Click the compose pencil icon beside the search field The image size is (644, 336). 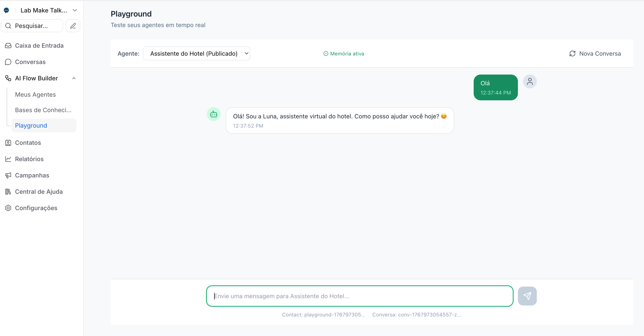pyautogui.click(x=73, y=26)
